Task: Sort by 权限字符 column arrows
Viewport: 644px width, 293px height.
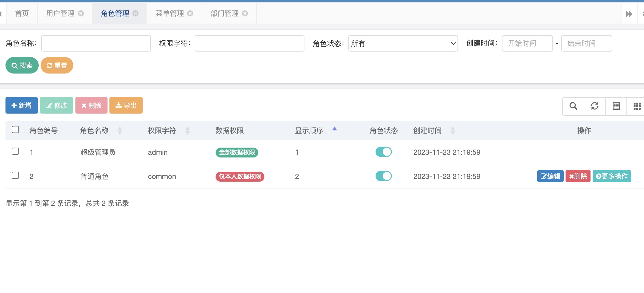Action: (188, 131)
